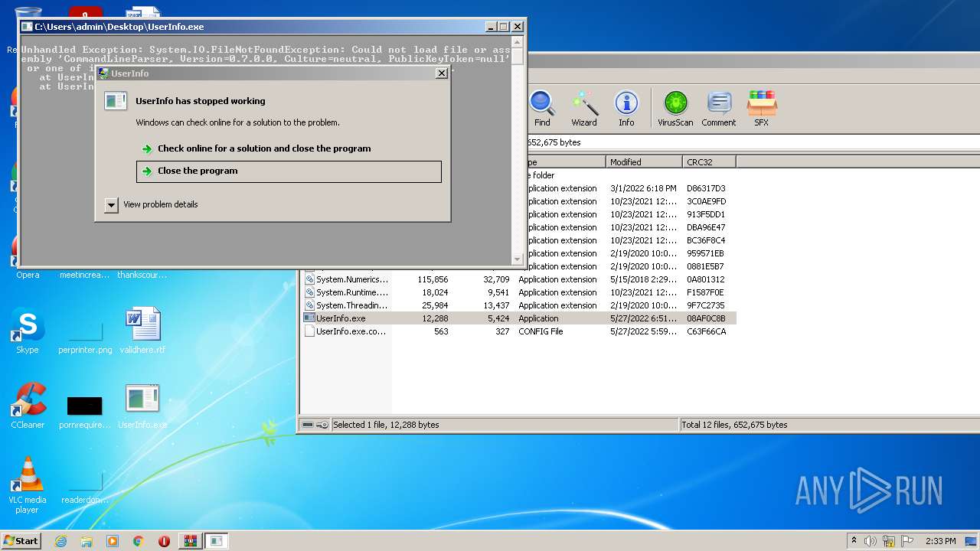Screen dimensions: 980x551
Task: Show hidden tray icons arrow
Action: click(x=854, y=540)
